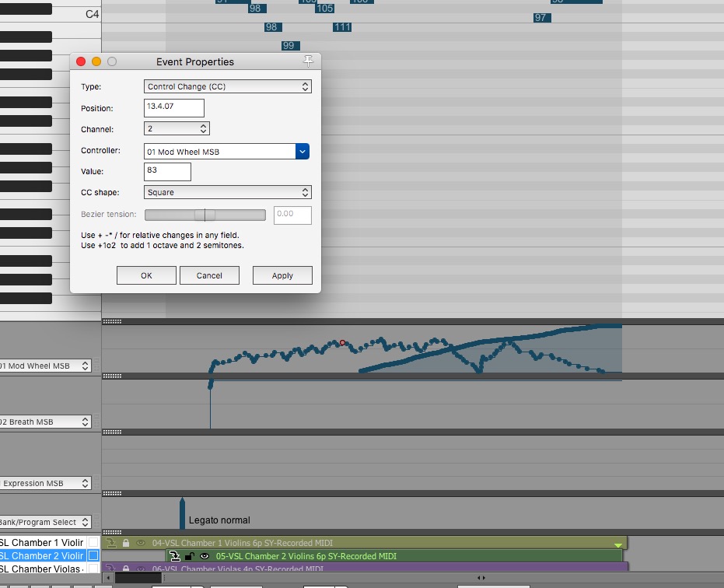Image resolution: width=724 pixels, height=588 pixels.
Task: Minimize the Event Properties dialog
Action: (x=96, y=61)
